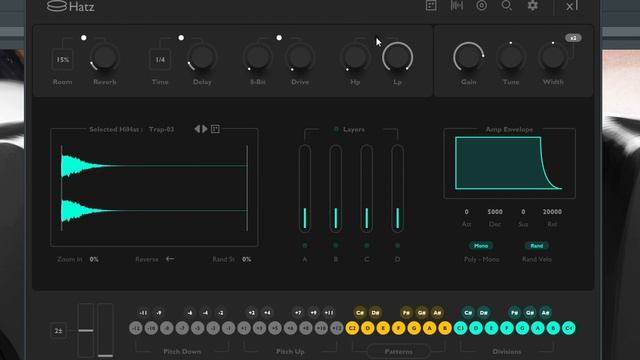Click the Tune knob
This screenshot has height=360, width=640.
click(x=511, y=57)
